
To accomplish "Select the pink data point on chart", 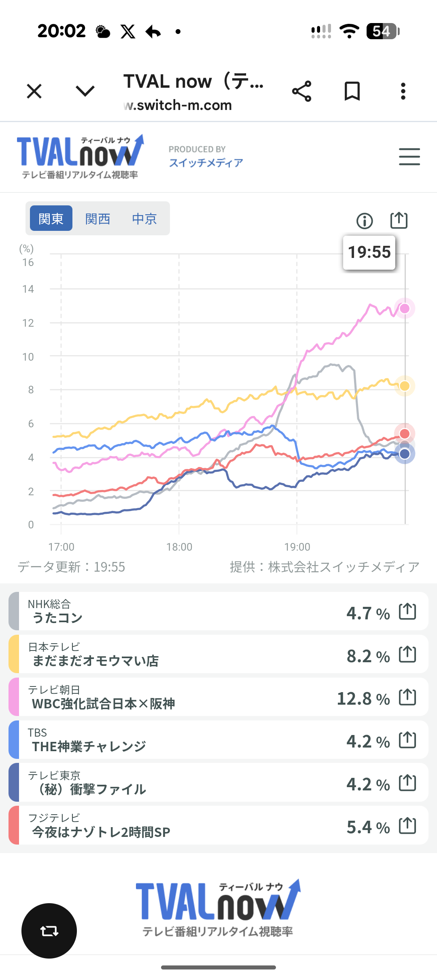I will point(405,309).
